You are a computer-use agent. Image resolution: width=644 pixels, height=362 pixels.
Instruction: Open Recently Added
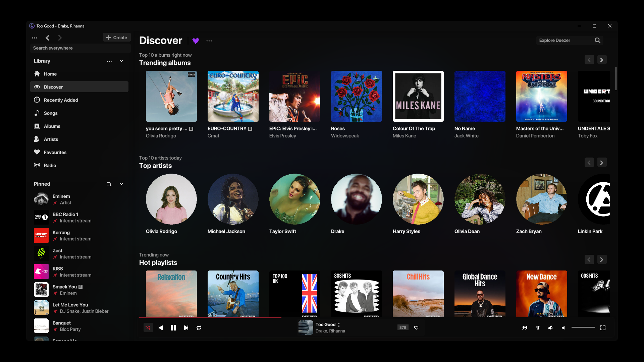pos(79,100)
